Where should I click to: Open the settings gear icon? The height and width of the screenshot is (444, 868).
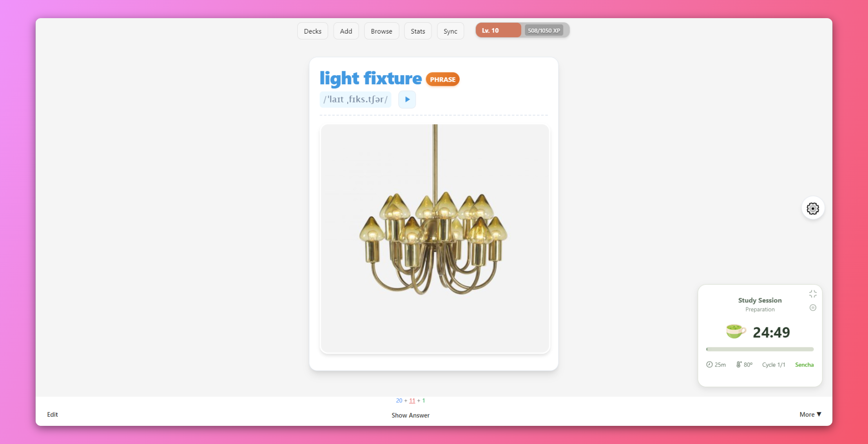[x=813, y=208]
